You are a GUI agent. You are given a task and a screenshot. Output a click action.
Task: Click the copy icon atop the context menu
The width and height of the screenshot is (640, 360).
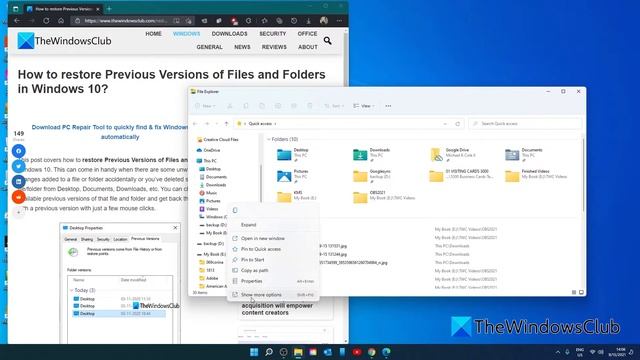[x=235, y=210]
